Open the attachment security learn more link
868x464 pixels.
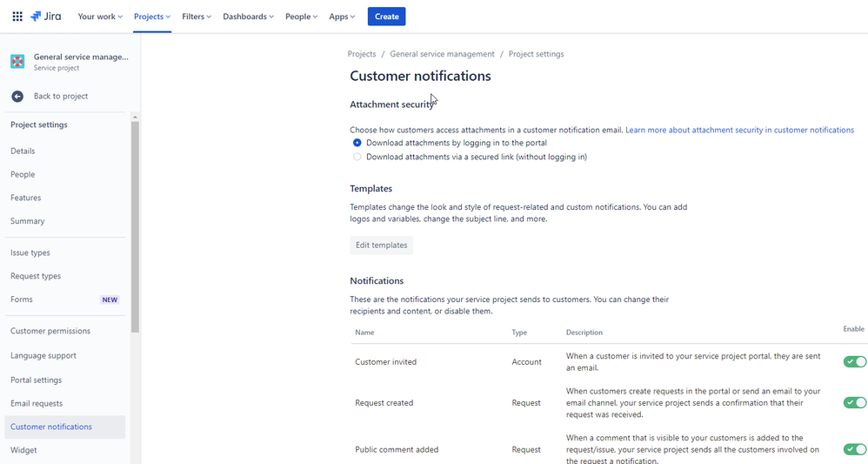click(x=739, y=130)
